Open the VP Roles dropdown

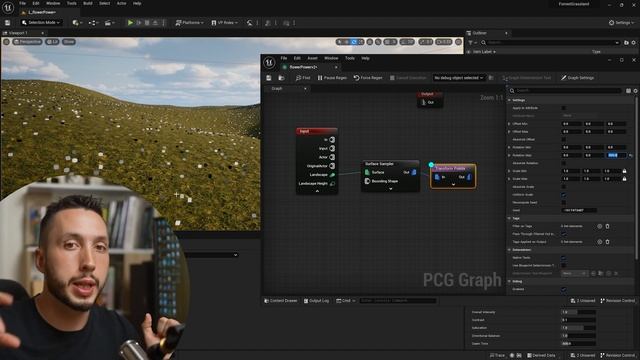point(224,22)
